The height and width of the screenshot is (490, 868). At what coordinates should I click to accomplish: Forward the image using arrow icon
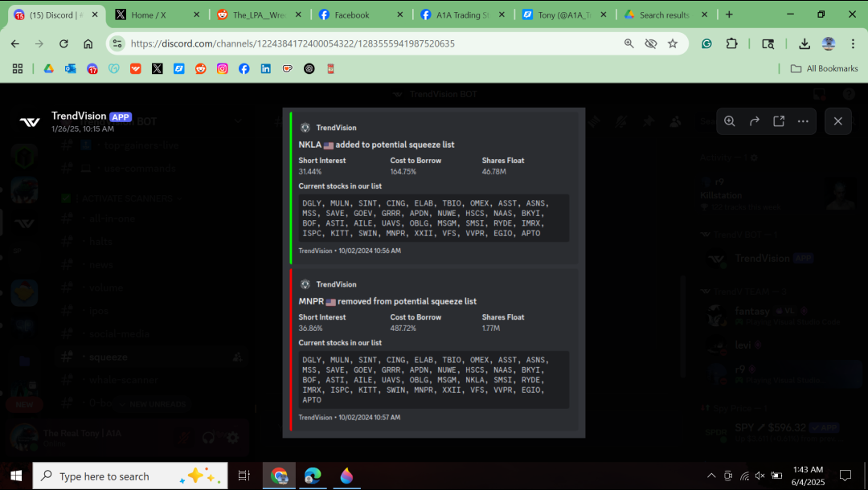754,121
